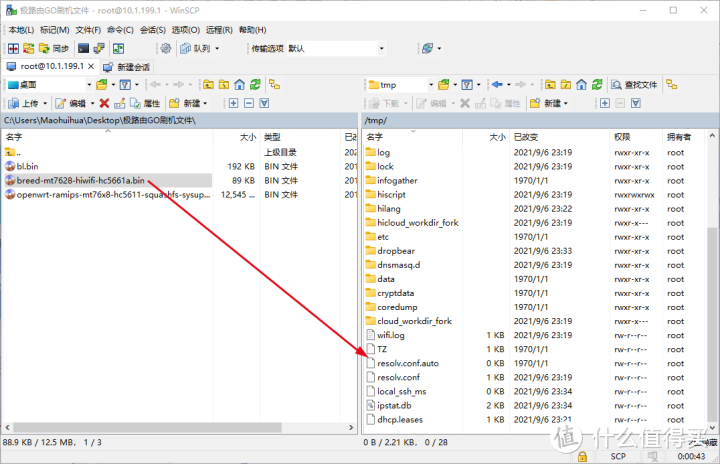This screenshot has height=464, width=720.
Task: Select the cloud_workdir_fork folder
Action: point(414,321)
